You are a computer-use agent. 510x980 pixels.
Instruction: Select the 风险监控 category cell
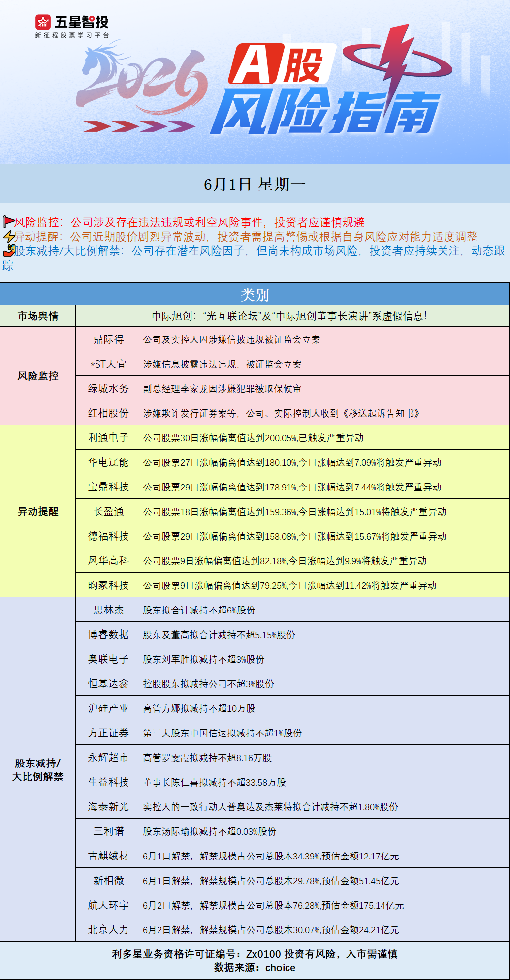[38, 376]
